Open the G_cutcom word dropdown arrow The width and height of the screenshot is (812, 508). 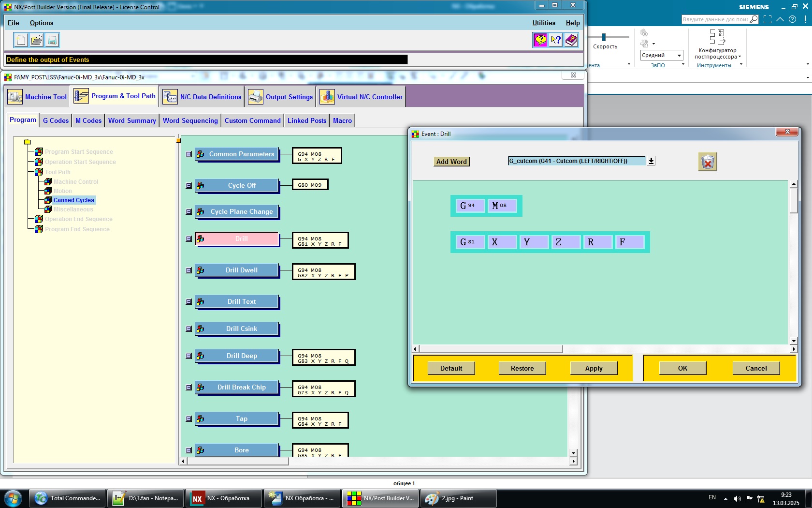click(x=651, y=161)
